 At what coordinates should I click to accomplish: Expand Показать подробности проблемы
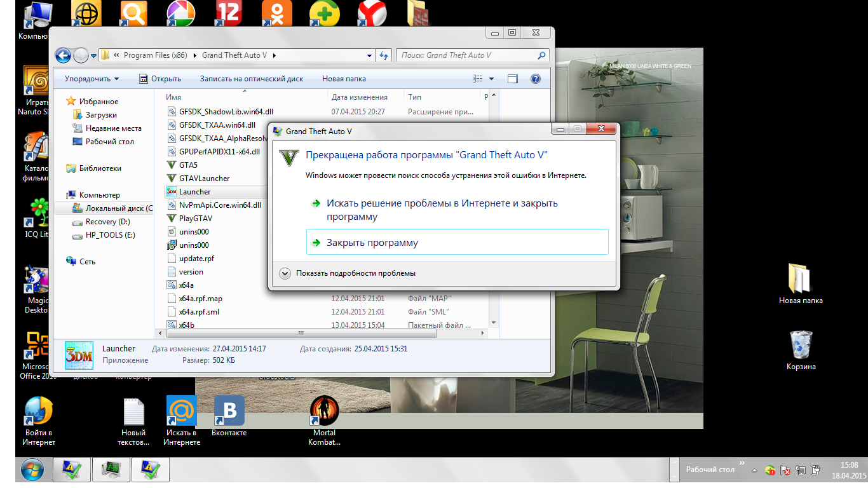tap(348, 273)
